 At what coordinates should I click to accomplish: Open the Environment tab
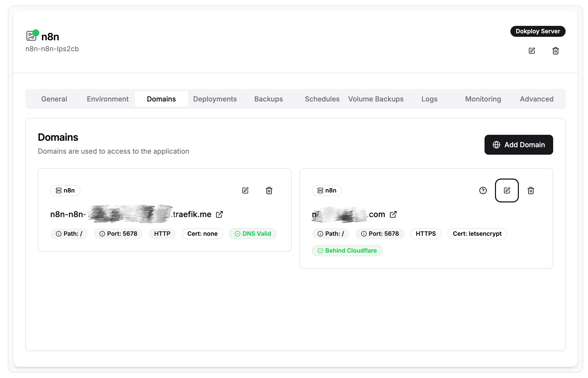108,99
